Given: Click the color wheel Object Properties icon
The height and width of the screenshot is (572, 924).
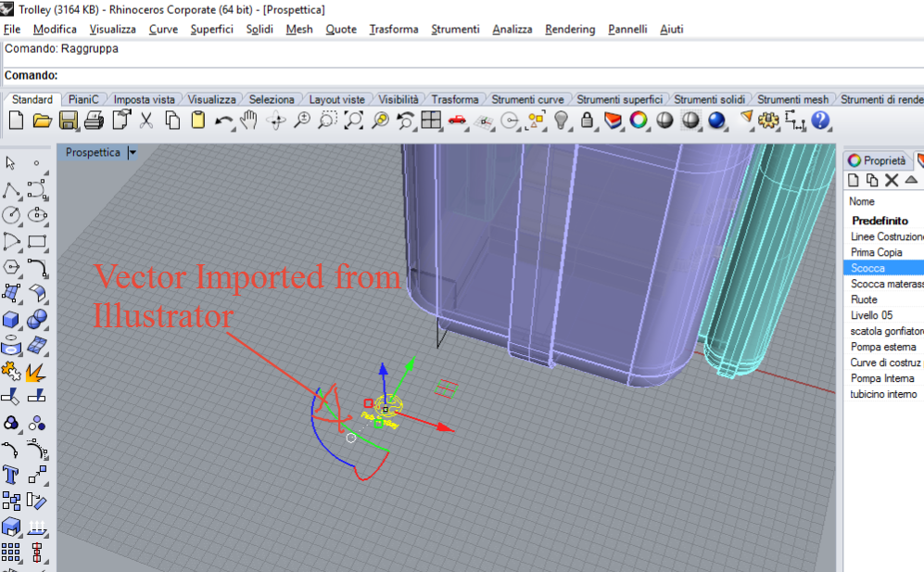Looking at the screenshot, I should pyautogui.click(x=639, y=121).
